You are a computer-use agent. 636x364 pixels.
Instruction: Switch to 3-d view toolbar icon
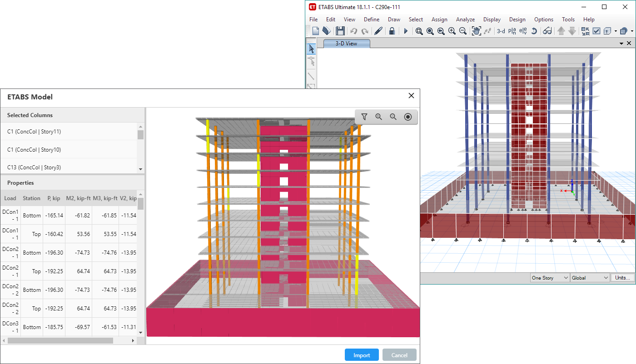pos(501,31)
